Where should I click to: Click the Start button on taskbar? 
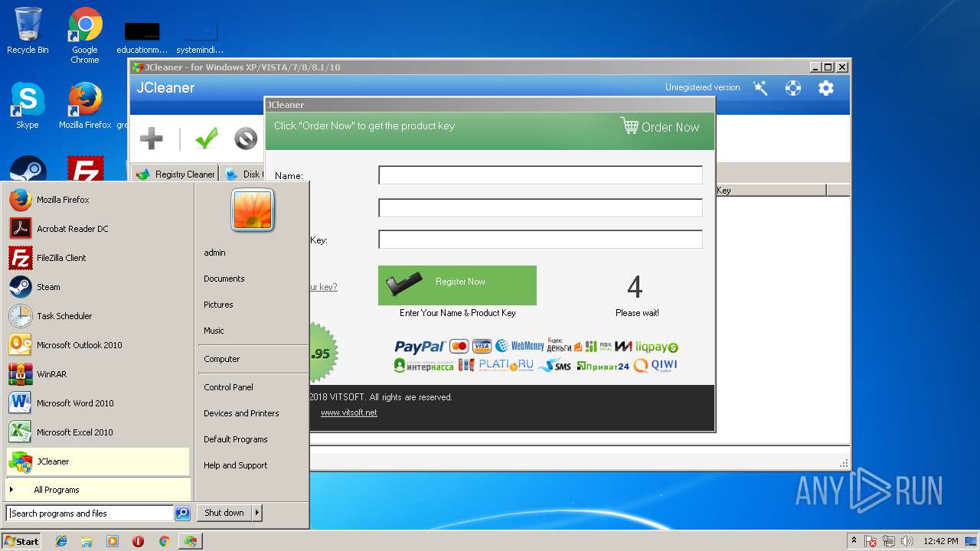[x=21, y=541]
